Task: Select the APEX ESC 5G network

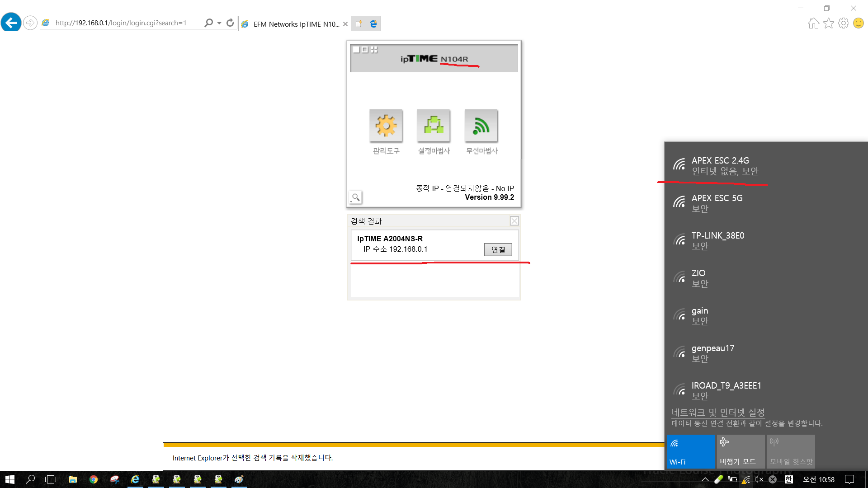Action: 766,203
